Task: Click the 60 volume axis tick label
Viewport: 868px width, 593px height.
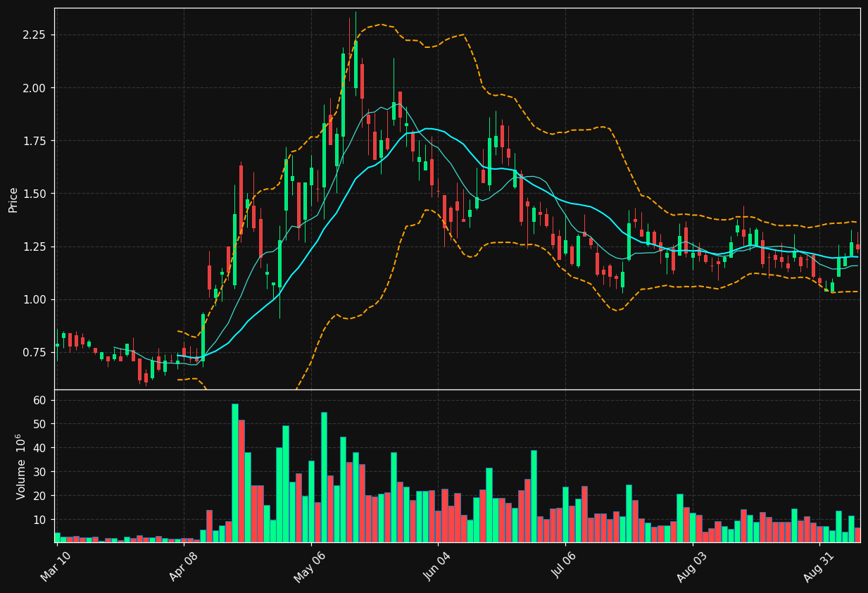Action: point(39,400)
